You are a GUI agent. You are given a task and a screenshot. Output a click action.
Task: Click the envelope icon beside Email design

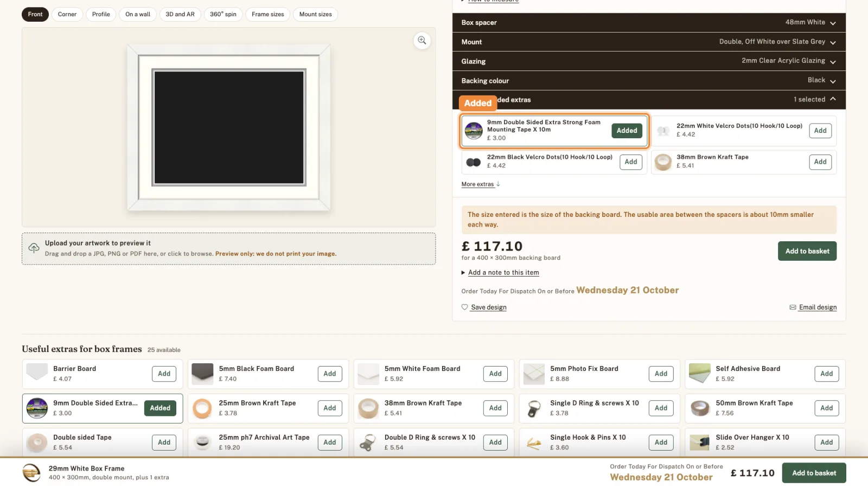[793, 307]
